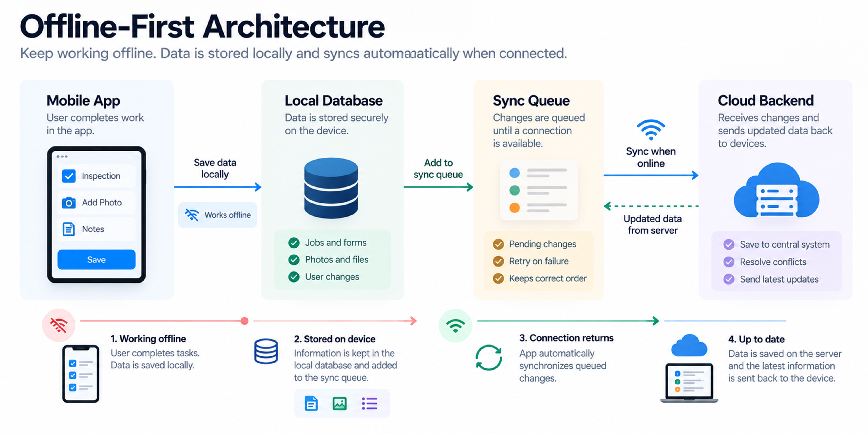Toggle the Inspection checkbox

coord(69,176)
